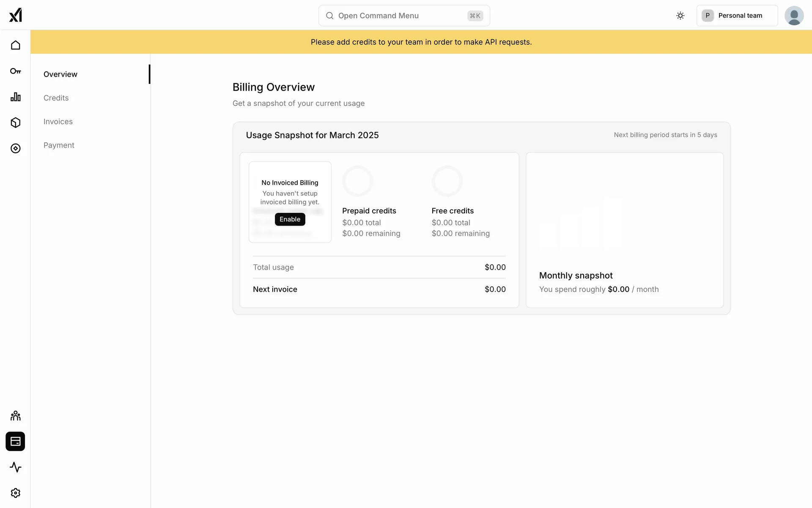This screenshot has width=812, height=508.
Task: Click the Monthly snapshot card
Action: (624, 230)
